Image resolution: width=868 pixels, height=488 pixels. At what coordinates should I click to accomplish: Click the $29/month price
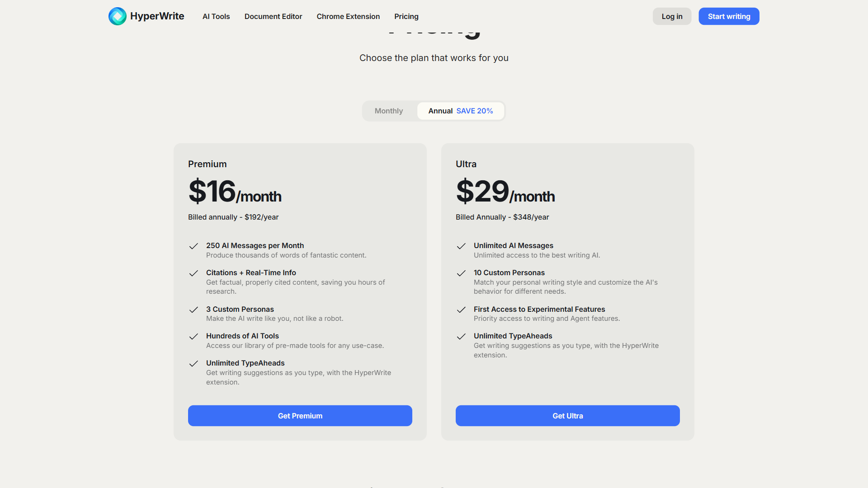pos(505,192)
